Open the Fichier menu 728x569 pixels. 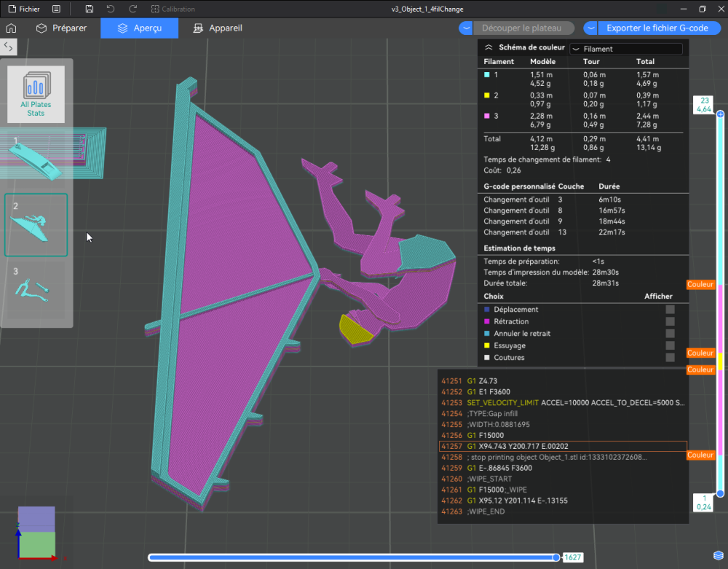[x=24, y=9]
